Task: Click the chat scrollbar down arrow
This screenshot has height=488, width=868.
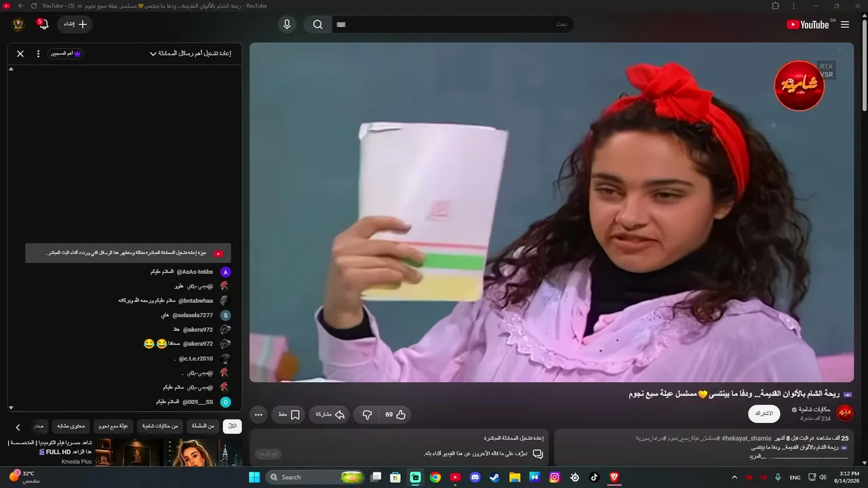Action: [x=11, y=407]
